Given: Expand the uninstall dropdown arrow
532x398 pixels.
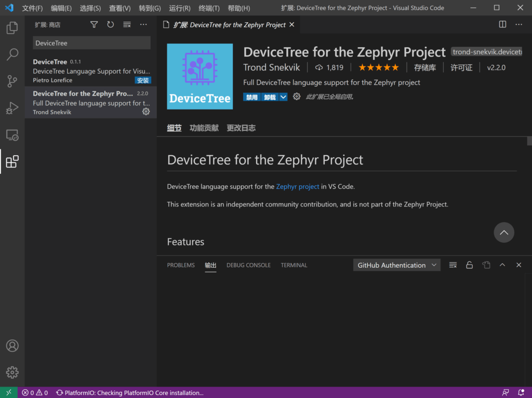Looking at the screenshot, I should click(283, 97).
